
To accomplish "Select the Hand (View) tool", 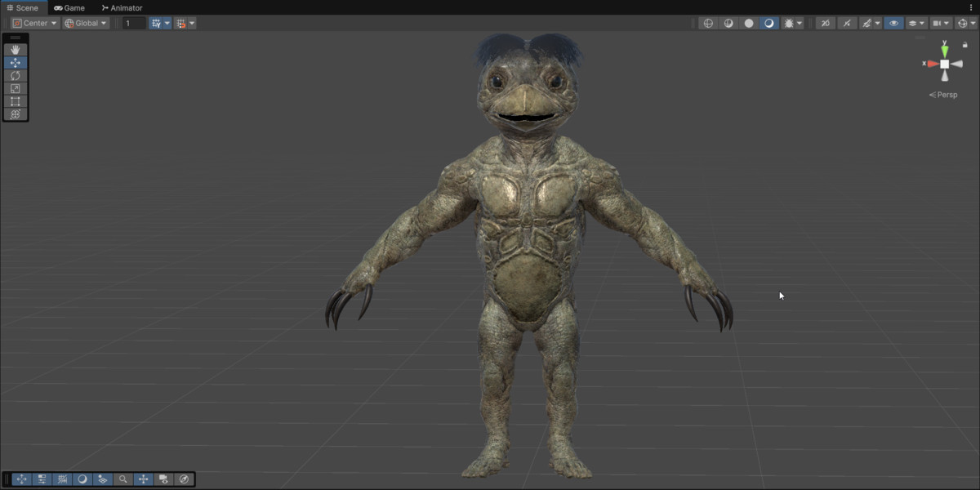I will pos(16,50).
